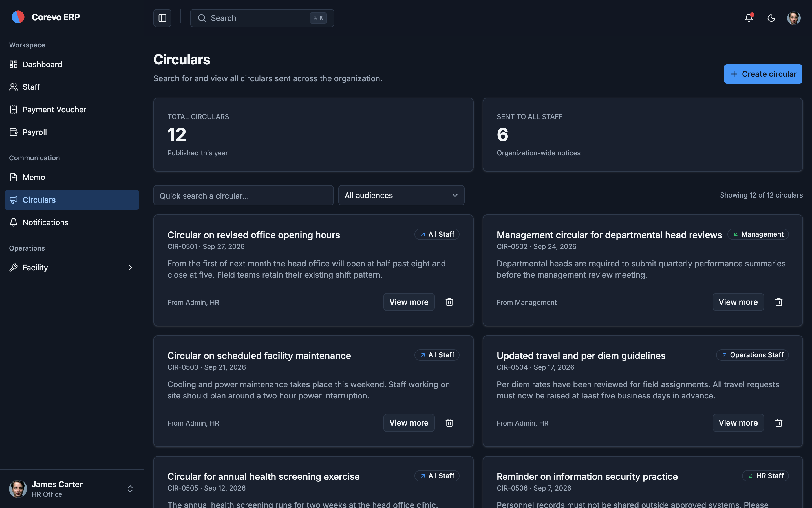The width and height of the screenshot is (812, 508).
Task: Delete the revised office opening hours circular
Action: pyautogui.click(x=449, y=302)
